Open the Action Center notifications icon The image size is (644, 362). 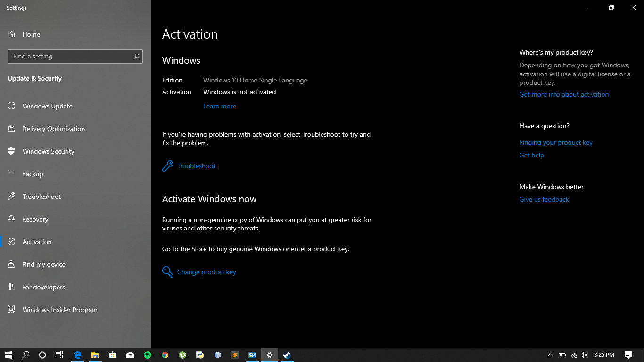click(628, 355)
